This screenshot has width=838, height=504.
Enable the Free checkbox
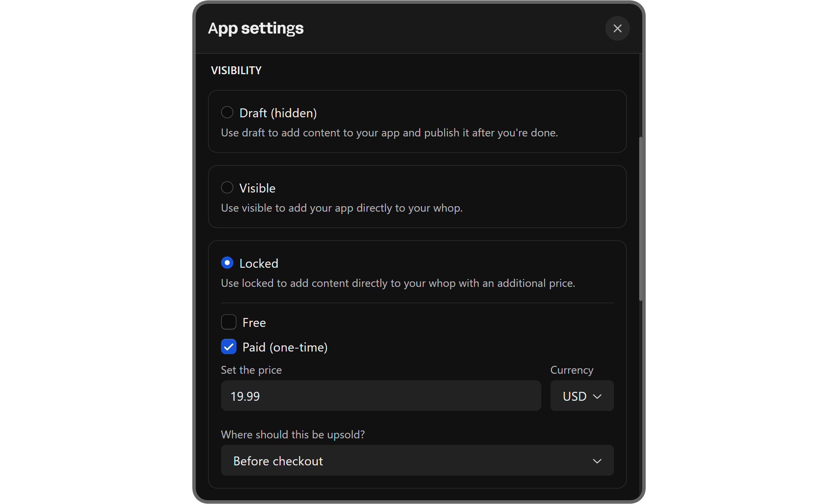coord(229,322)
